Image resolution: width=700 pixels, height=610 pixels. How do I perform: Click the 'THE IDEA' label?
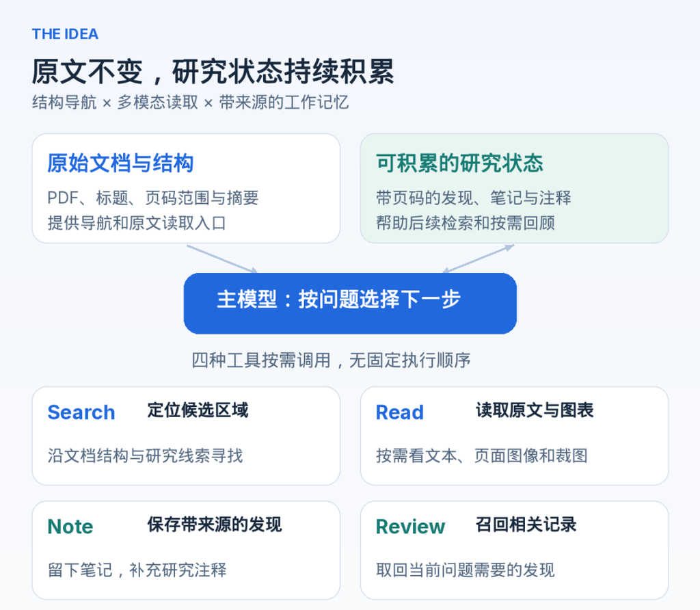click(65, 34)
